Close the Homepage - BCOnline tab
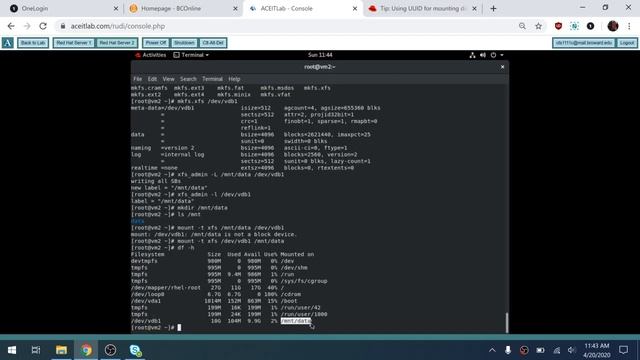The height and width of the screenshot is (360, 640). click(235, 9)
